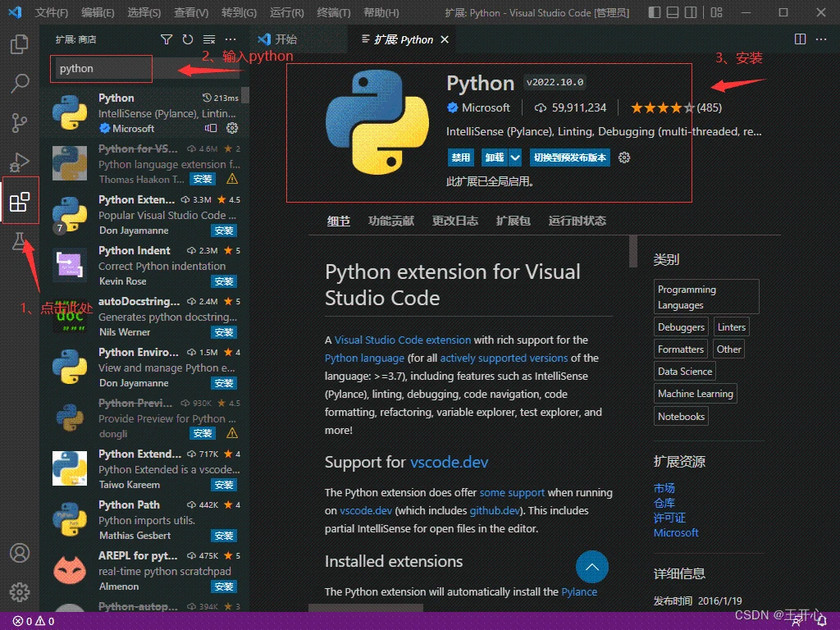Open the 编辑(E) menu
This screenshot has width=840, height=630.
(98, 12)
